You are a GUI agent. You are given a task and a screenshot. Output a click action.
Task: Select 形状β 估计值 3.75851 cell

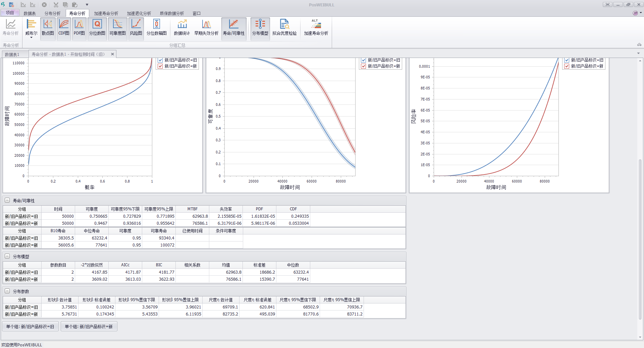(60, 307)
